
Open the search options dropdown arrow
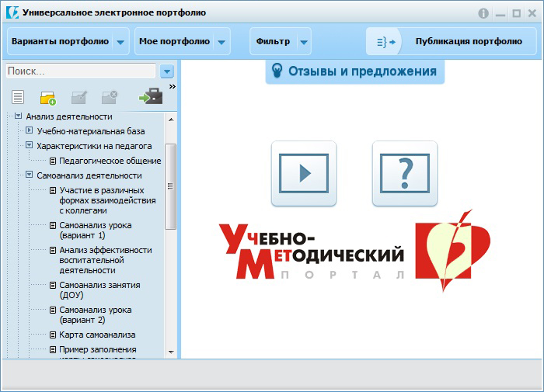click(167, 71)
